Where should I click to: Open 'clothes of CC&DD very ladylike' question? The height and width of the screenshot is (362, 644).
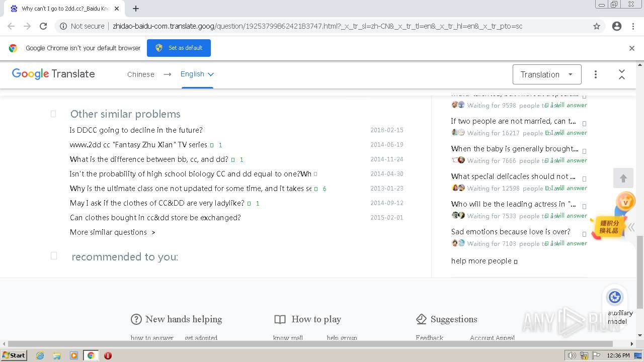(x=157, y=203)
